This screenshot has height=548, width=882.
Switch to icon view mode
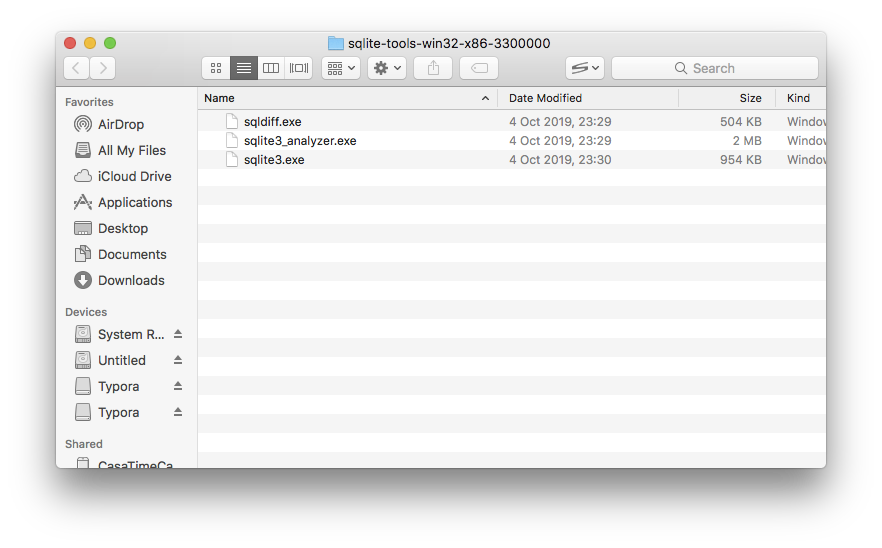tap(216, 68)
